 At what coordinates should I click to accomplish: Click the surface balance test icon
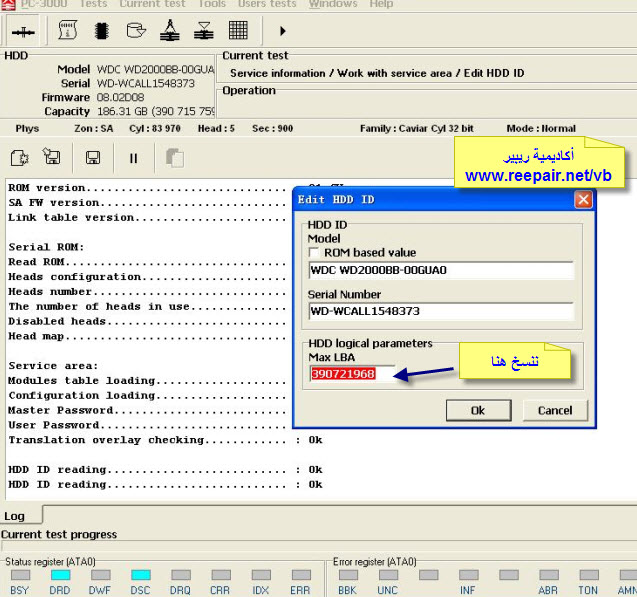click(x=170, y=30)
